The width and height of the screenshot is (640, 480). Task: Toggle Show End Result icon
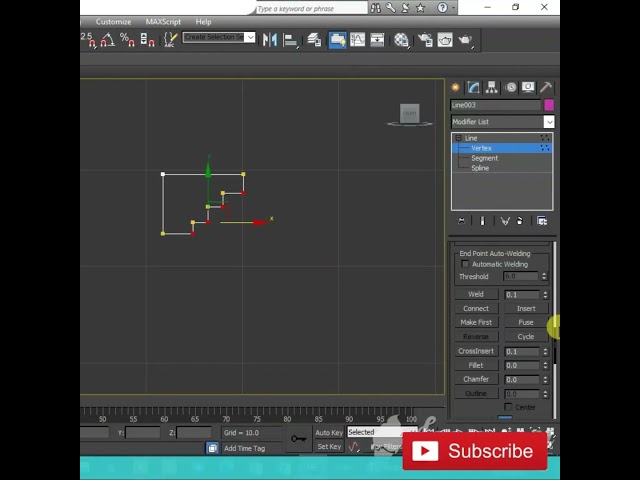click(x=482, y=221)
